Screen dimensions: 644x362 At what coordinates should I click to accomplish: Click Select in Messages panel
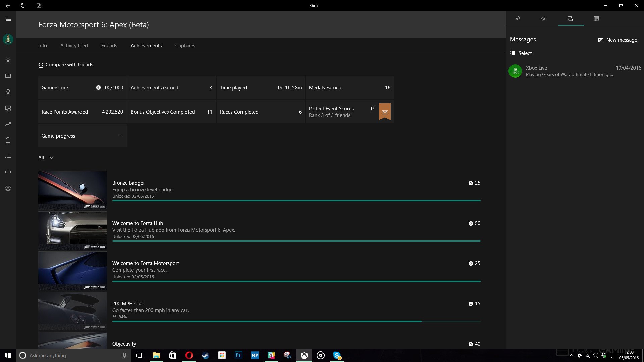pyautogui.click(x=521, y=53)
